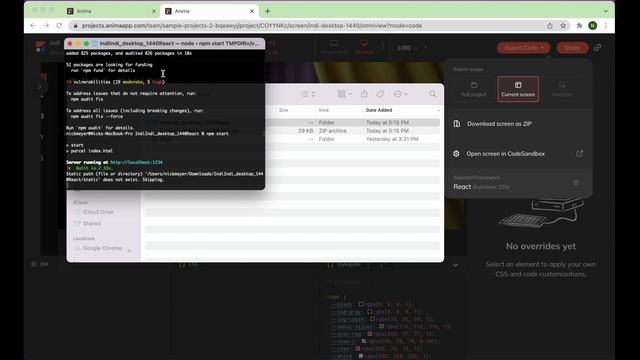This screenshot has width=640, height=360.
Task: Open Finder grouping grid dropdown
Action: [x=344, y=94]
